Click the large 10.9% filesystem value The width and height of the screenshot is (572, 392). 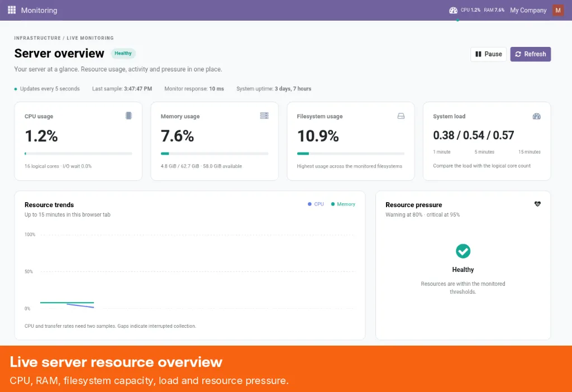pyautogui.click(x=318, y=136)
